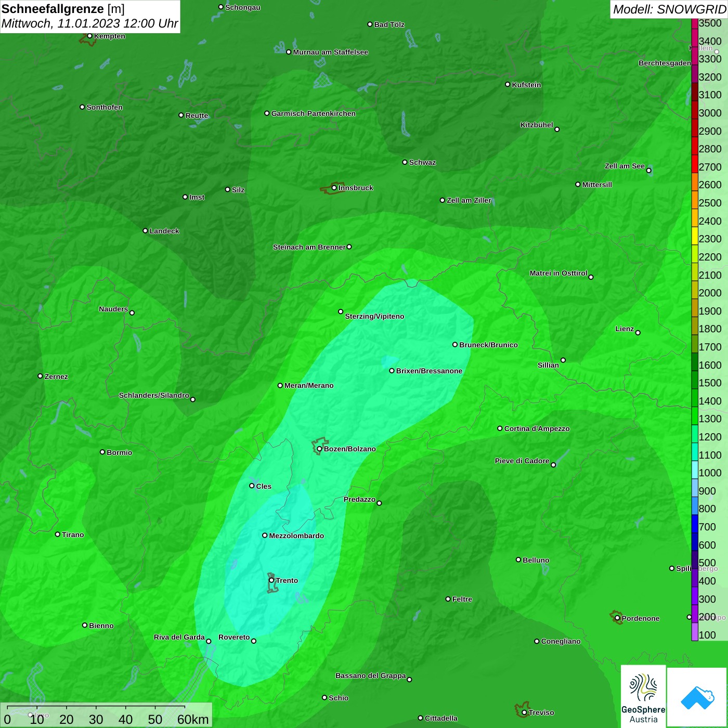Select the Kempten marker dot
Viewport: 728px width, 728px height.
[89, 36]
